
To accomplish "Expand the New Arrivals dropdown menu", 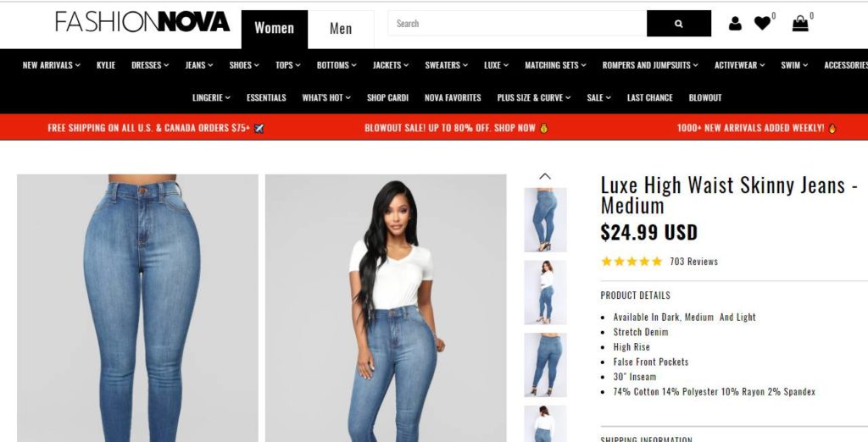I will (52, 65).
